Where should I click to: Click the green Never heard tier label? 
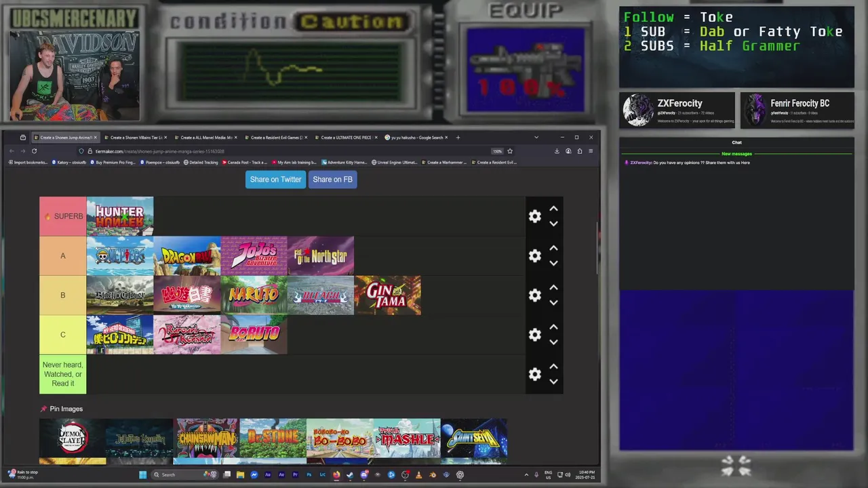pos(63,374)
